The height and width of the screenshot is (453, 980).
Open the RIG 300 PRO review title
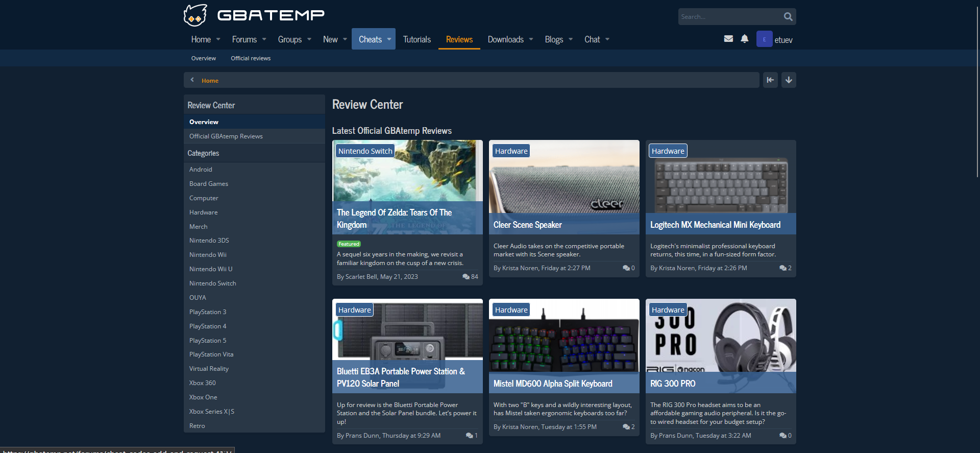673,384
